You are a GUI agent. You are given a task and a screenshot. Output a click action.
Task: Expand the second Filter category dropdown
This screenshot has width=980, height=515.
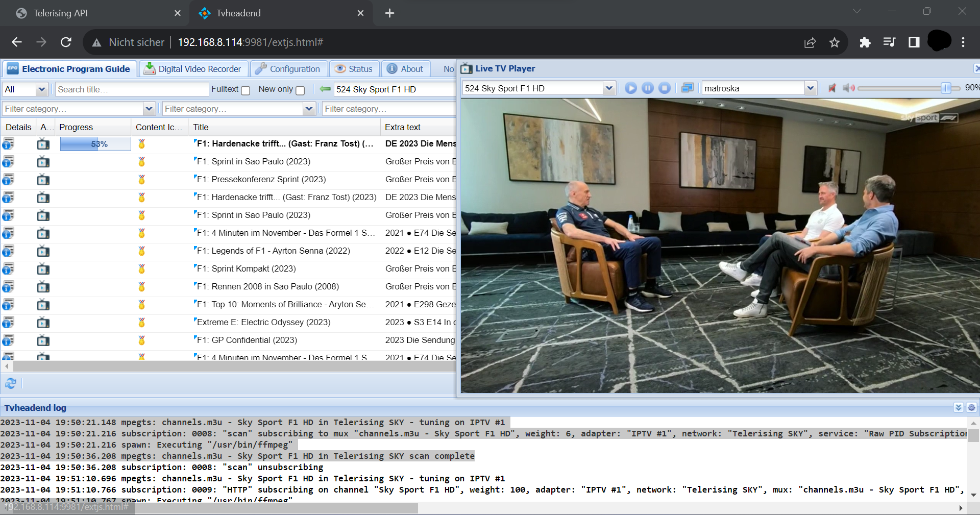click(309, 109)
